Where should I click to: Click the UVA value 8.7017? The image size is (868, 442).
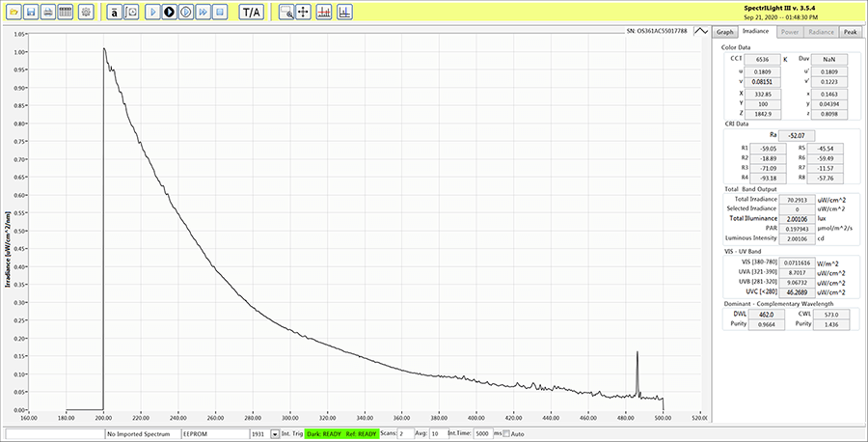[x=797, y=272]
